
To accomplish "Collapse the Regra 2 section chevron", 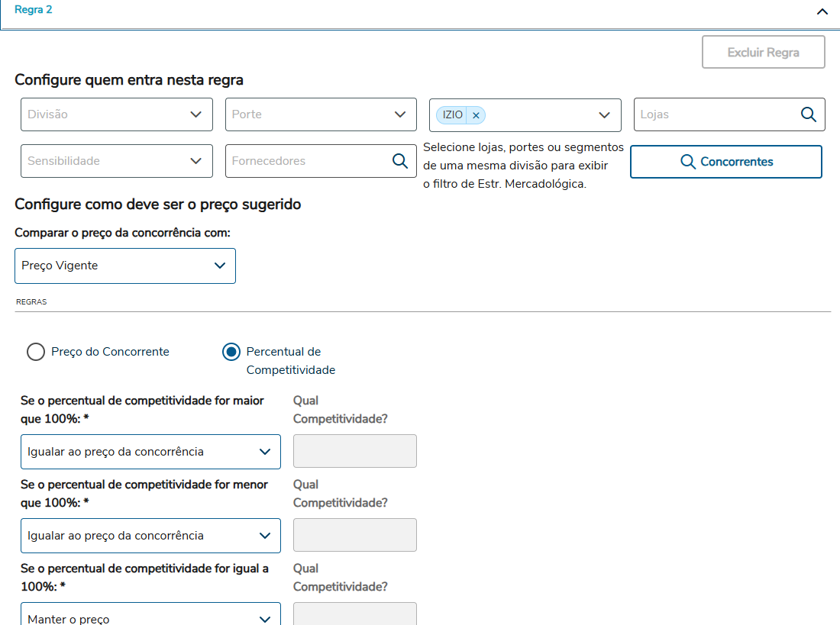I will (x=822, y=11).
